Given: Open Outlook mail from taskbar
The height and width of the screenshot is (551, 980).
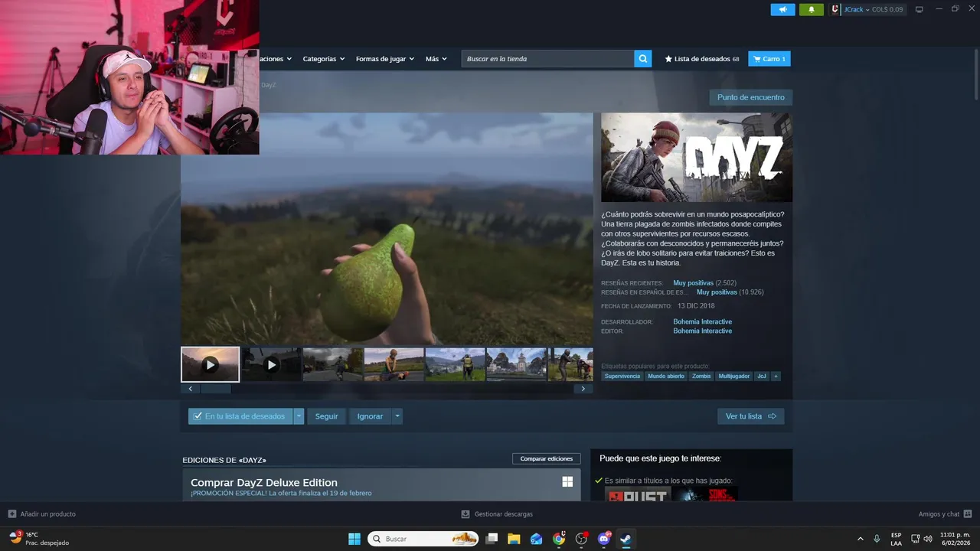Looking at the screenshot, I should point(536,539).
